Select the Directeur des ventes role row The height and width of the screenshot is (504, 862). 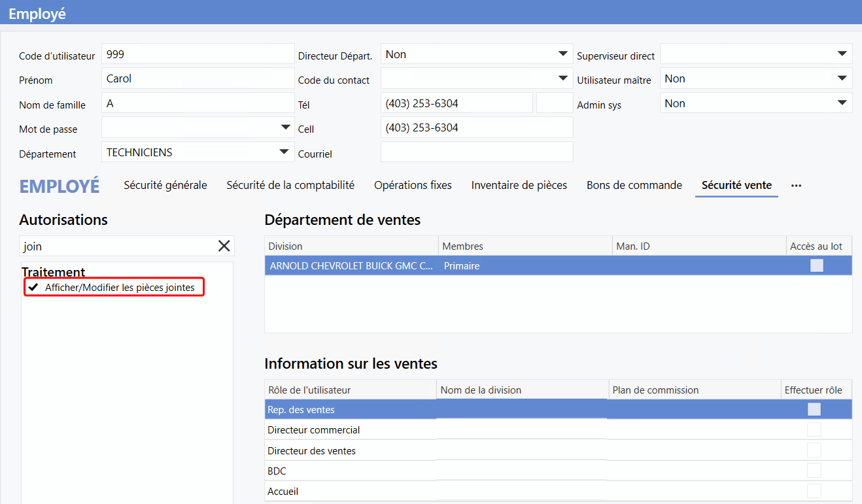(x=313, y=451)
